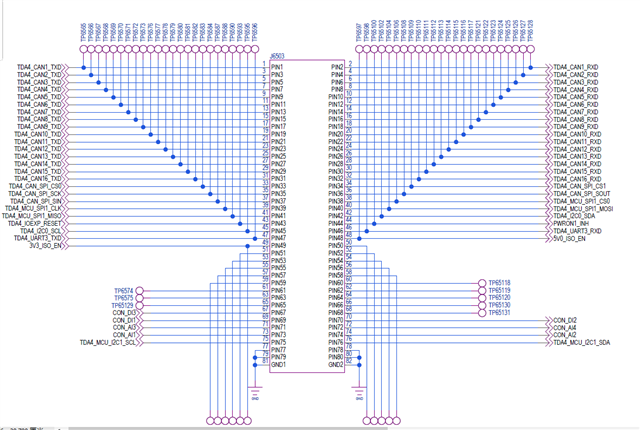
Task: Click the CON_DI1 net label
Action: 124,320
